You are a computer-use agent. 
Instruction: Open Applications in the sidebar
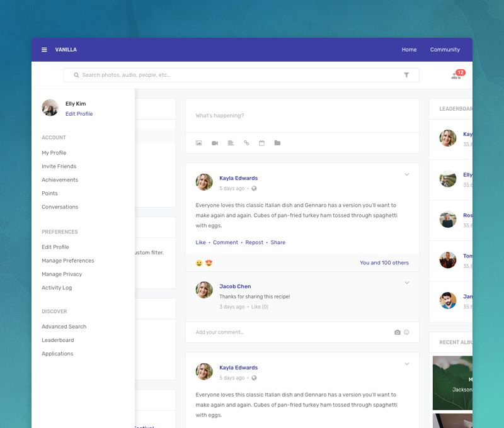(x=57, y=354)
